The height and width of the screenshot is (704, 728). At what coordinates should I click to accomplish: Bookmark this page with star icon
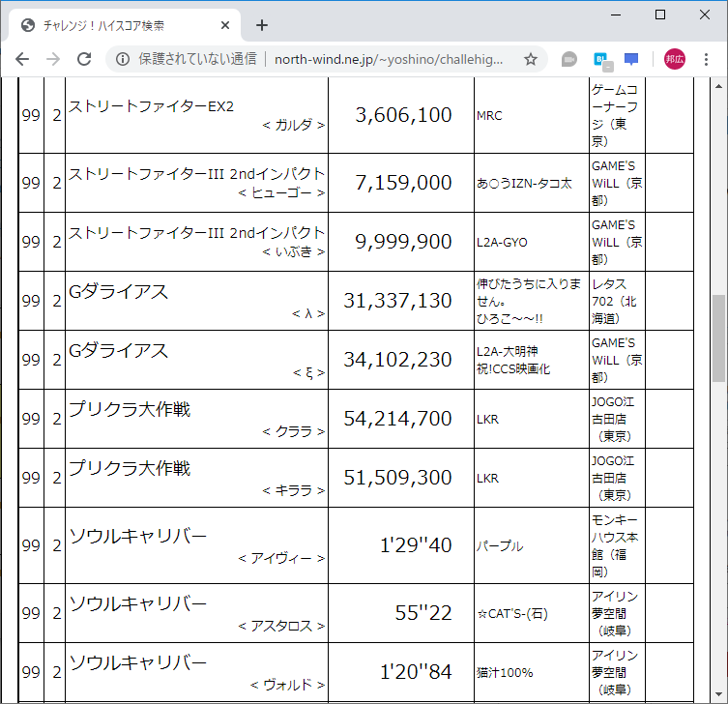(x=531, y=59)
